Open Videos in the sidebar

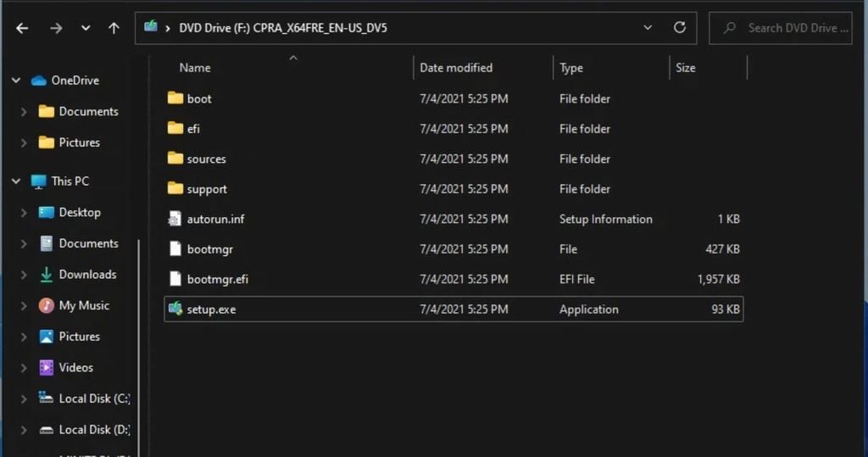coord(75,367)
